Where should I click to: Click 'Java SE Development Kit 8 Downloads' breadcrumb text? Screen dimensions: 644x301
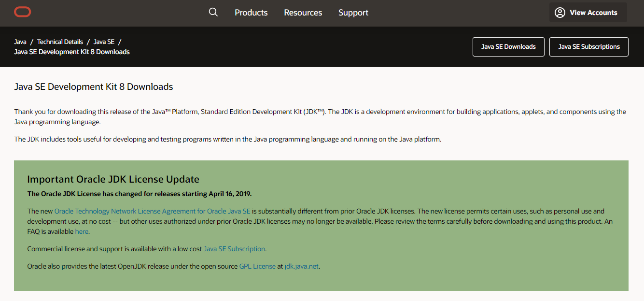click(x=72, y=52)
